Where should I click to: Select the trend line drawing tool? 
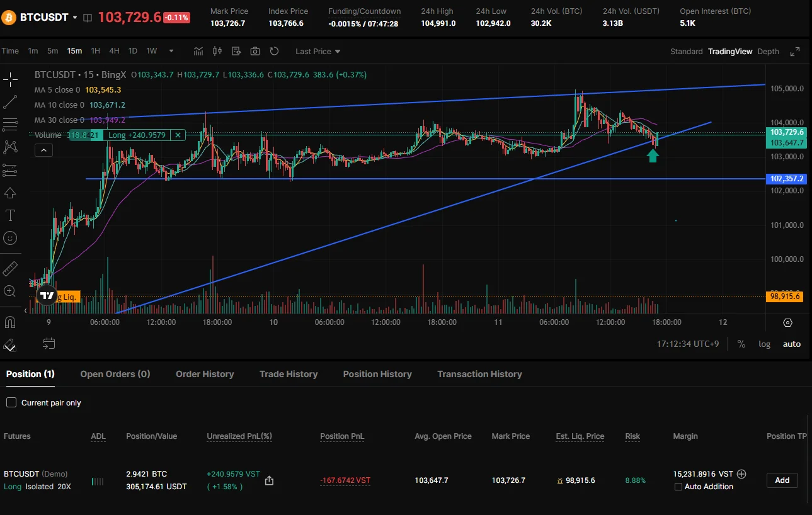click(10, 102)
